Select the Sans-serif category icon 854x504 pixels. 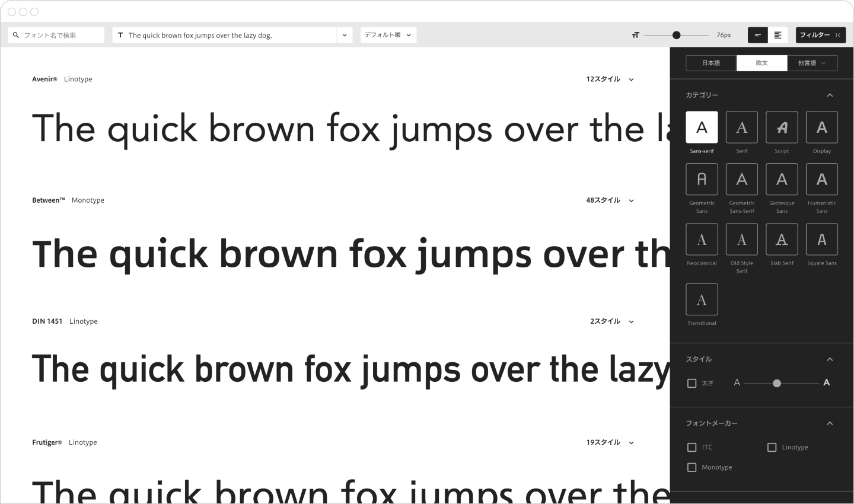point(702,127)
